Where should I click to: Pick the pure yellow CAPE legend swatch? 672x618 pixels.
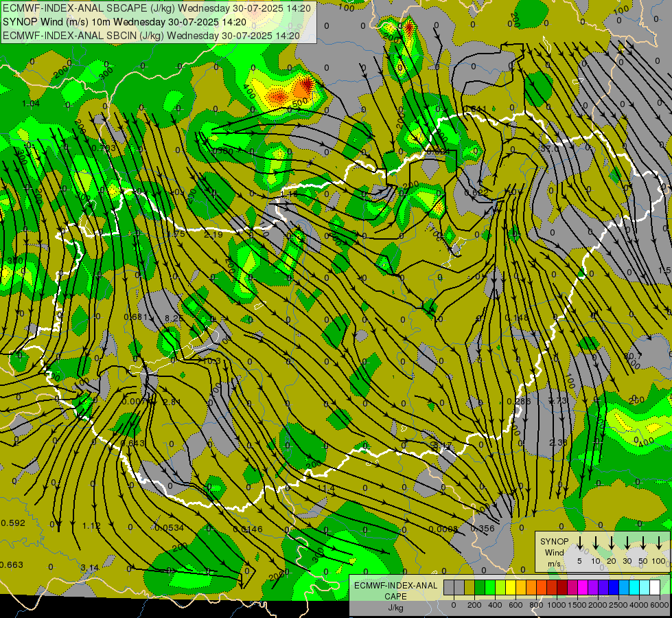[x=511, y=588]
